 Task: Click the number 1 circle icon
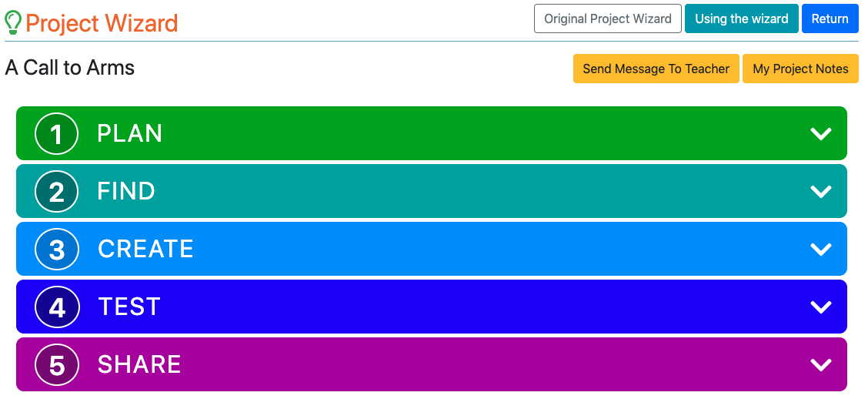(x=57, y=134)
